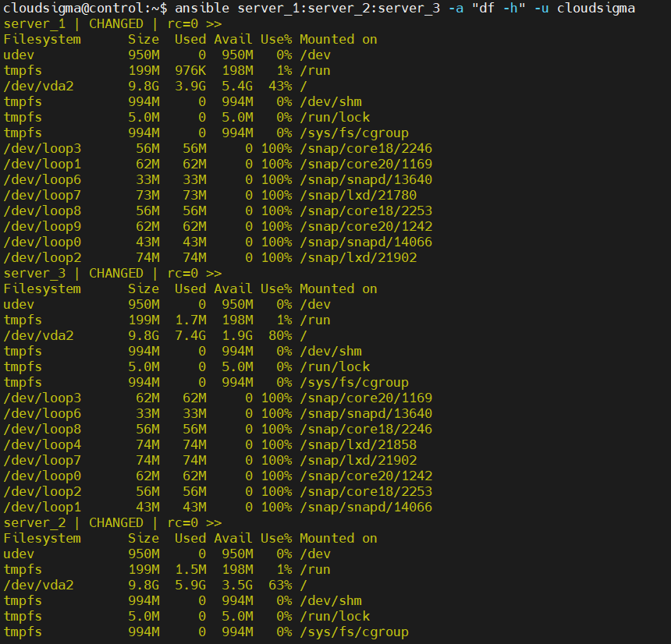
Task: Click /snap/snapd/13640 in server_1 output
Action: (366, 179)
